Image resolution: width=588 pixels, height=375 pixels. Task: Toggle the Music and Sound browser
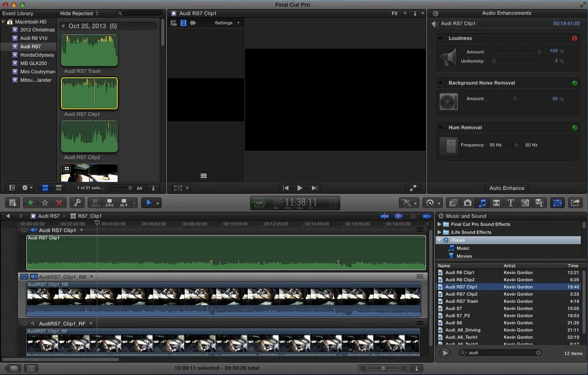click(482, 203)
